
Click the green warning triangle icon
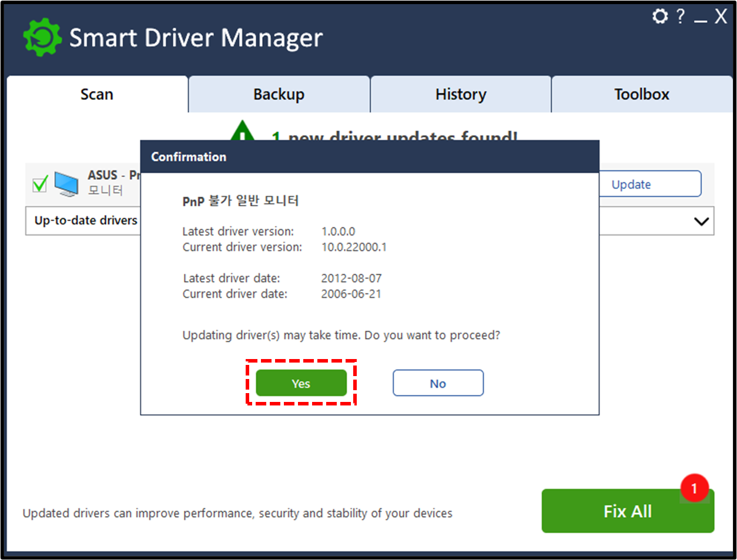click(x=243, y=131)
